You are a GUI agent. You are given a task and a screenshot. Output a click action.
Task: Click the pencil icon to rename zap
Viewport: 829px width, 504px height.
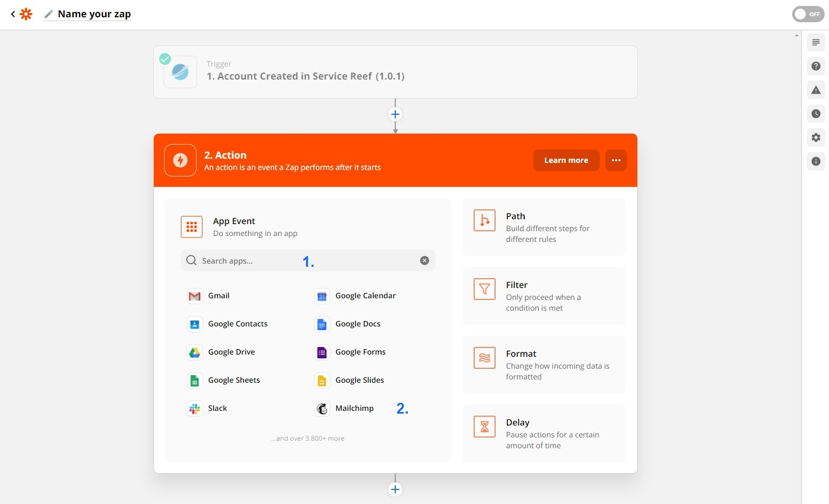(x=49, y=14)
